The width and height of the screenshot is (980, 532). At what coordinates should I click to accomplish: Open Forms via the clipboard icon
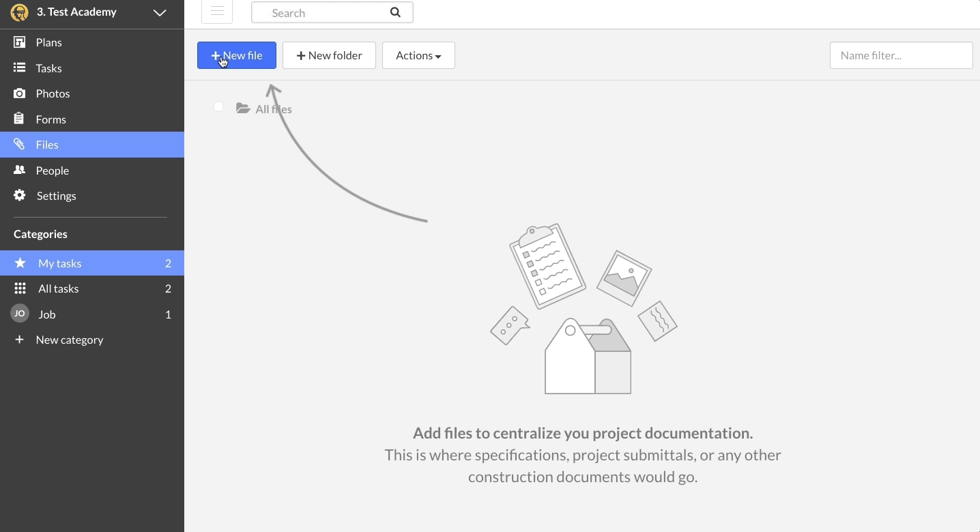click(x=19, y=119)
